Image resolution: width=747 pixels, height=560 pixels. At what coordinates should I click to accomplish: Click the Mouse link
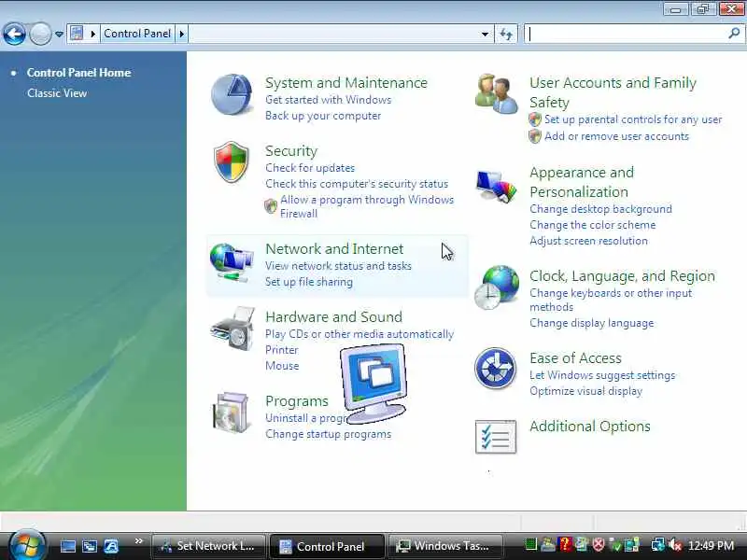click(x=282, y=366)
